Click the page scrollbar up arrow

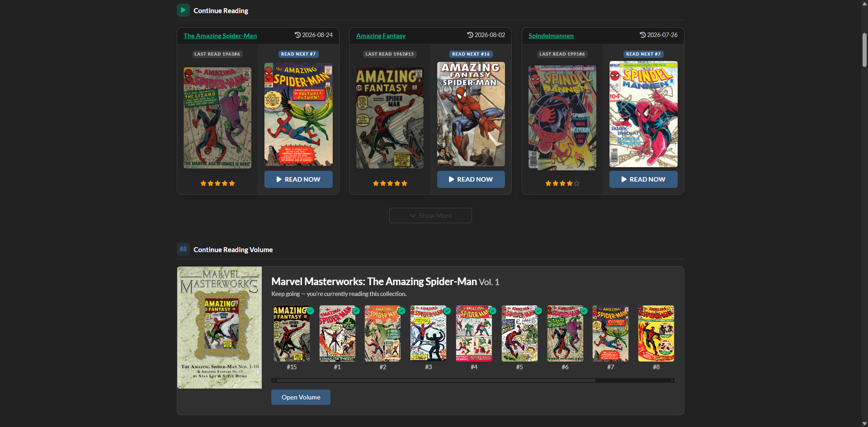[864, 3]
